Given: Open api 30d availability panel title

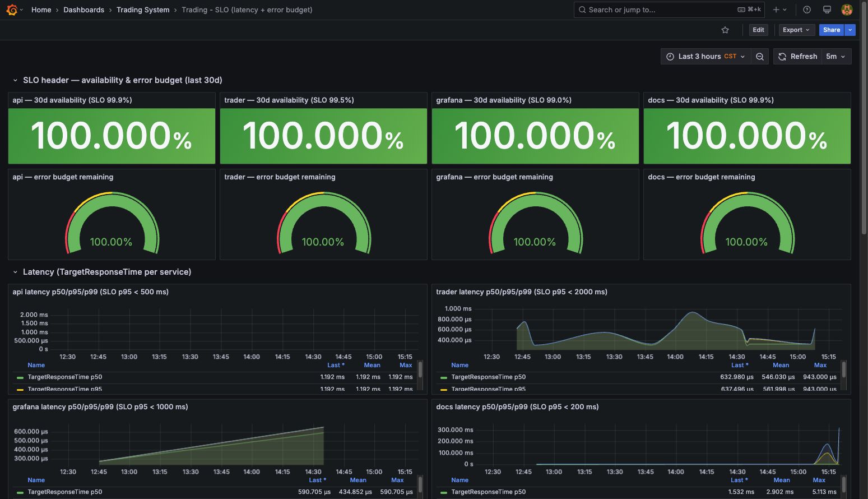Looking at the screenshot, I should pos(72,100).
